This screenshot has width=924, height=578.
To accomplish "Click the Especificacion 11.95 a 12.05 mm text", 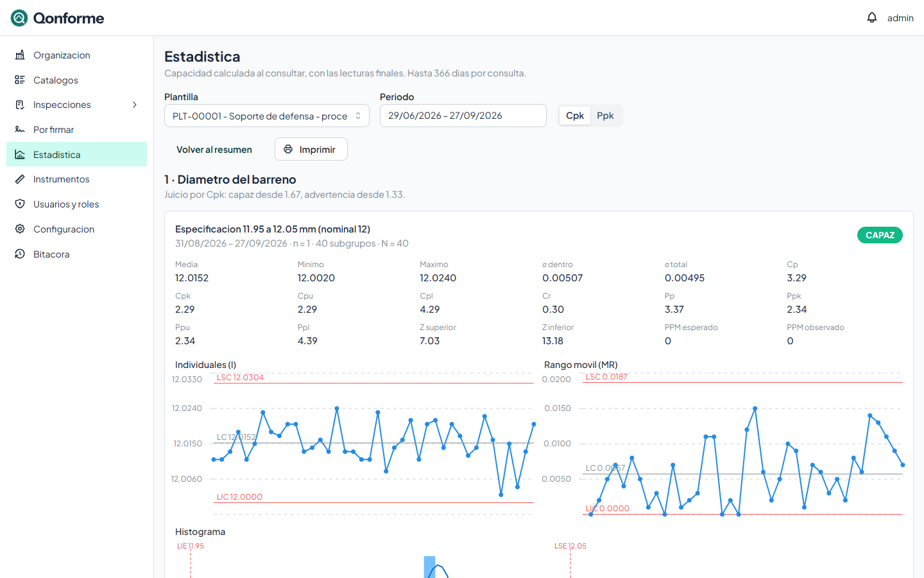I will coord(273,229).
